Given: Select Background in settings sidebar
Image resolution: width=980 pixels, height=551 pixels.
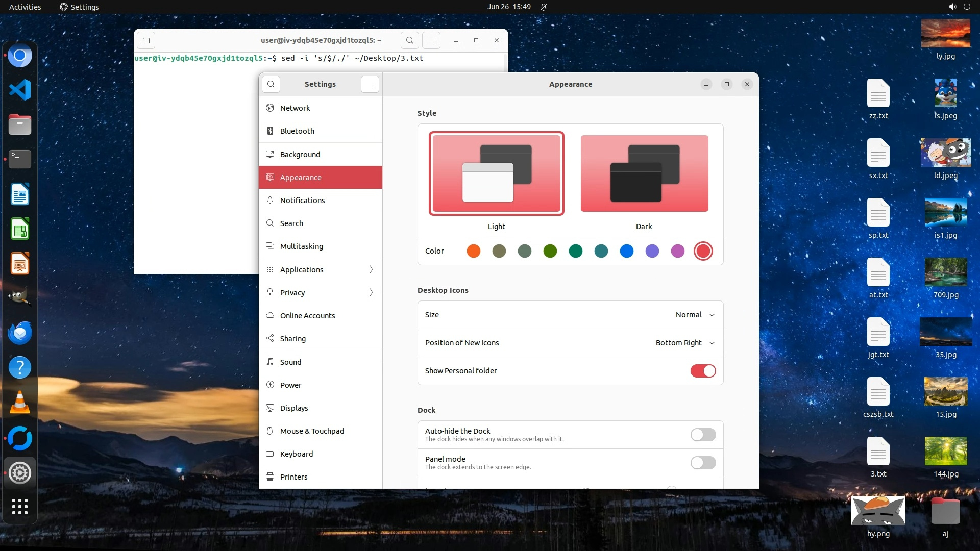Looking at the screenshot, I should coord(300,155).
